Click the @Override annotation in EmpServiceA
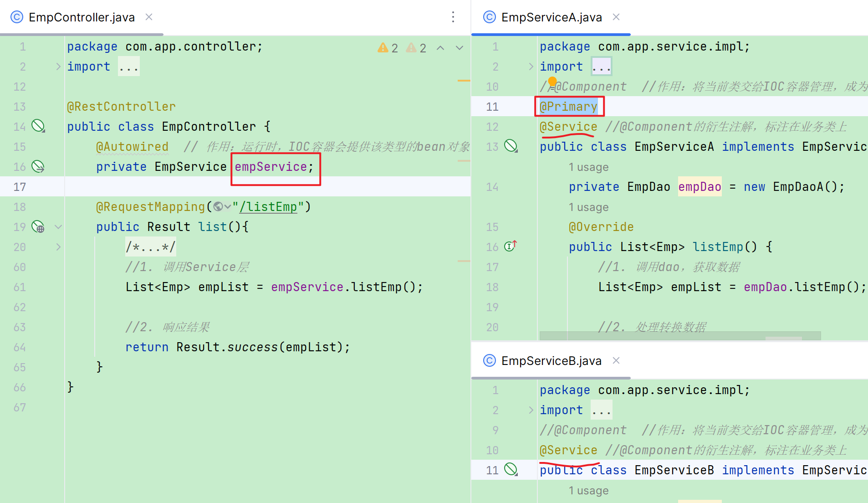The image size is (868, 503). [x=601, y=227]
